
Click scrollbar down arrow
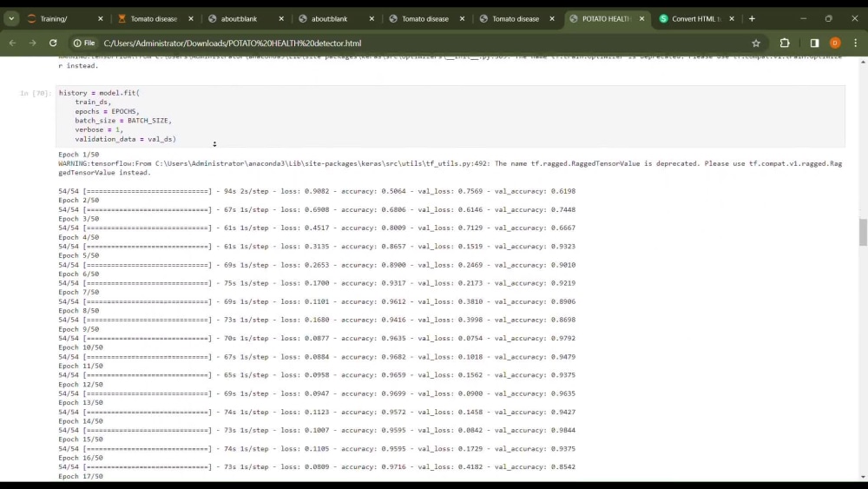(x=863, y=477)
